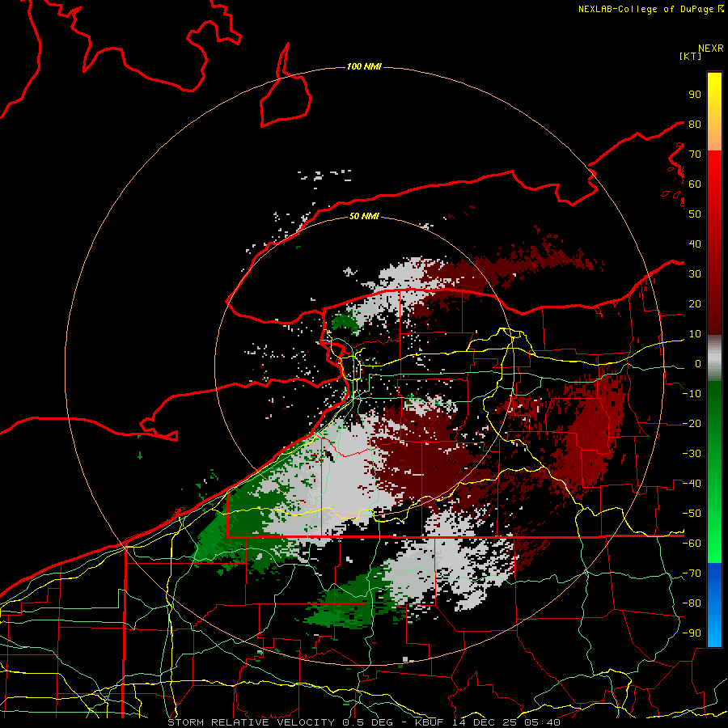This screenshot has width=728, height=728.
Task: Click the STORM RELATIVE VELOCITY caption text
Action: pyautogui.click(x=251, y=722)
